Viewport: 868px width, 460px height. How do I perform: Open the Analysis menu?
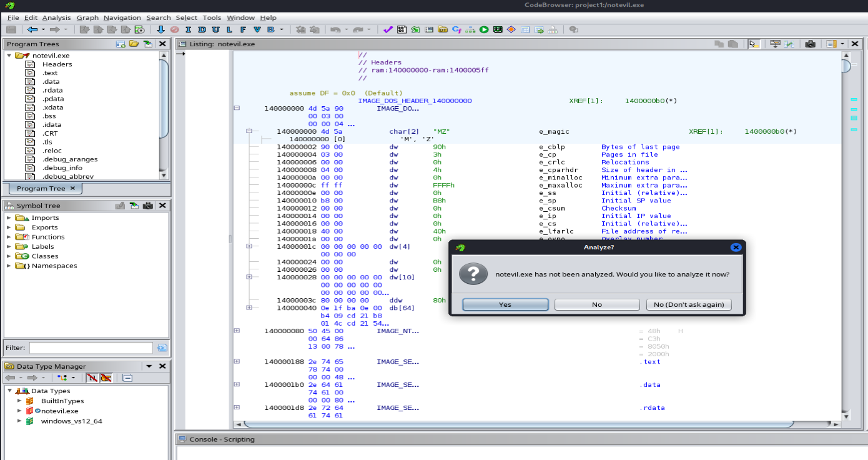point(56,17)
